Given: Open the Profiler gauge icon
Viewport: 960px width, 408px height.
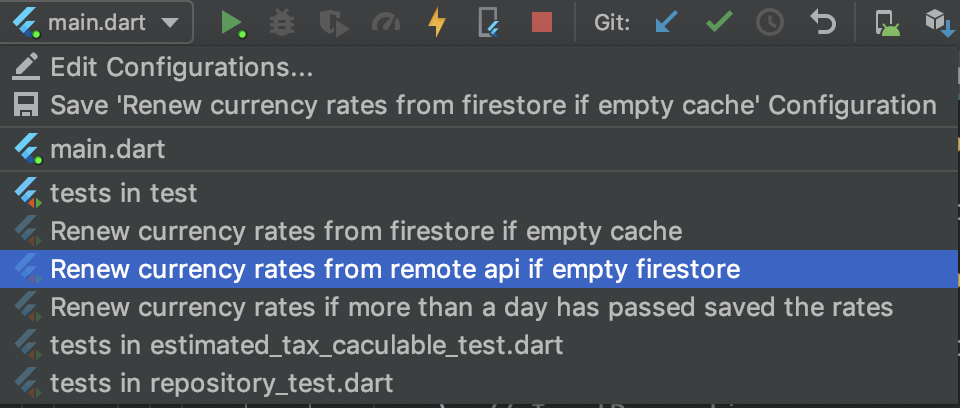Looking at the screenshot, I should coord(386,23).
